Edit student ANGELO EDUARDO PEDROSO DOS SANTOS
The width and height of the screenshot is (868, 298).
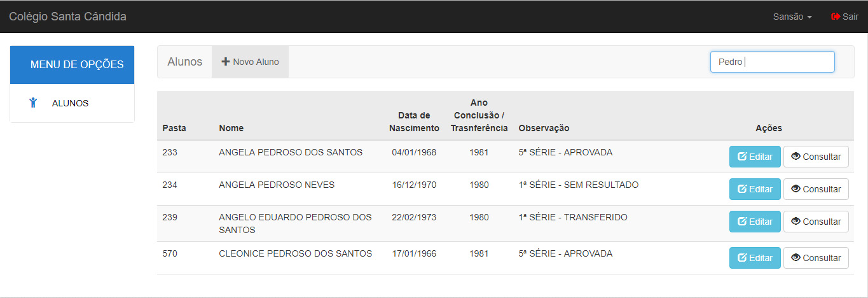755,222
